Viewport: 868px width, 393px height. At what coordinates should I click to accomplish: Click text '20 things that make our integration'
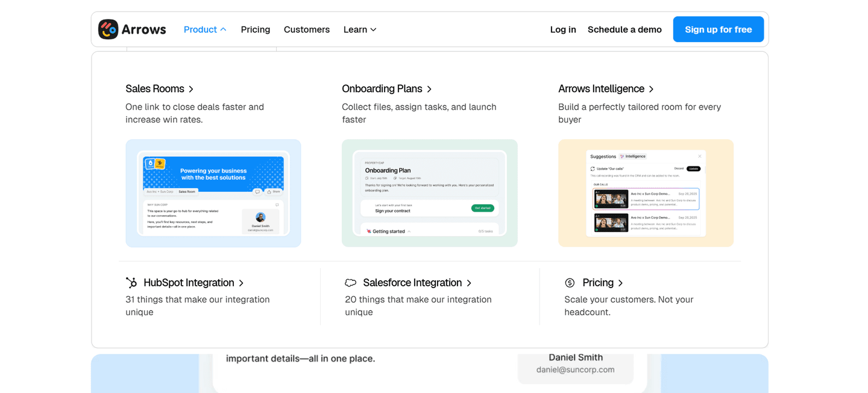click(x=418, y=300)
